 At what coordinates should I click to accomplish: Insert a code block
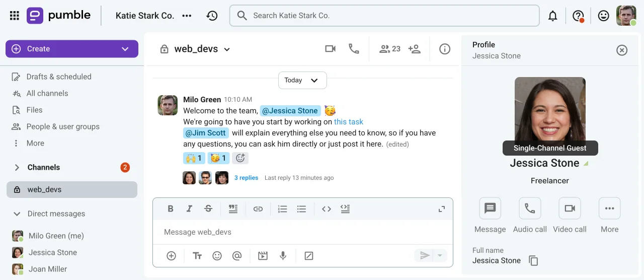pos(345,209)
